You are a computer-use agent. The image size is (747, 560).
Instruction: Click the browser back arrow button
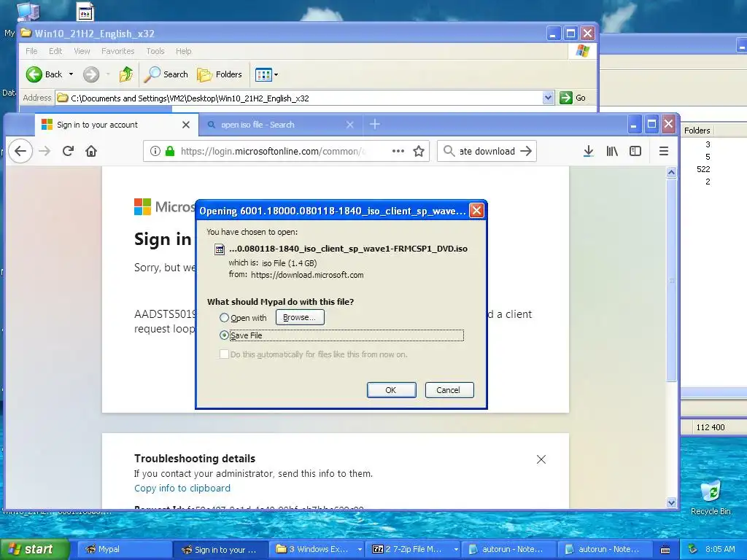pos(20,151)
